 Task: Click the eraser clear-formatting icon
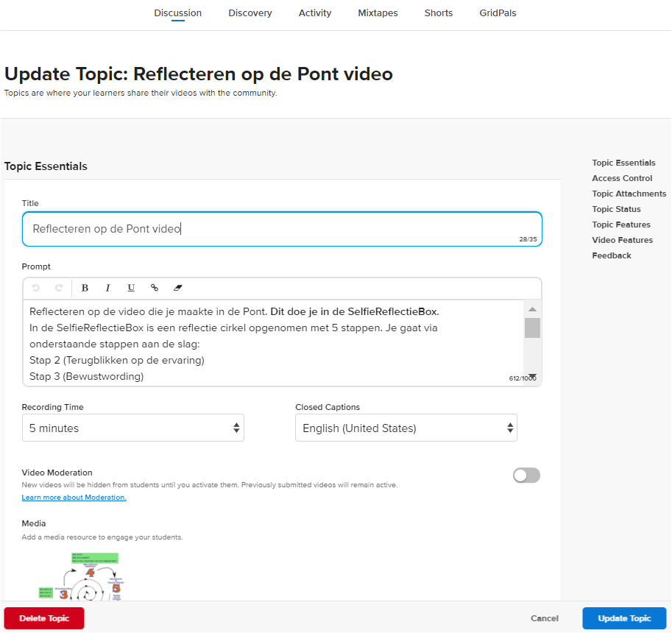(177, 288)
